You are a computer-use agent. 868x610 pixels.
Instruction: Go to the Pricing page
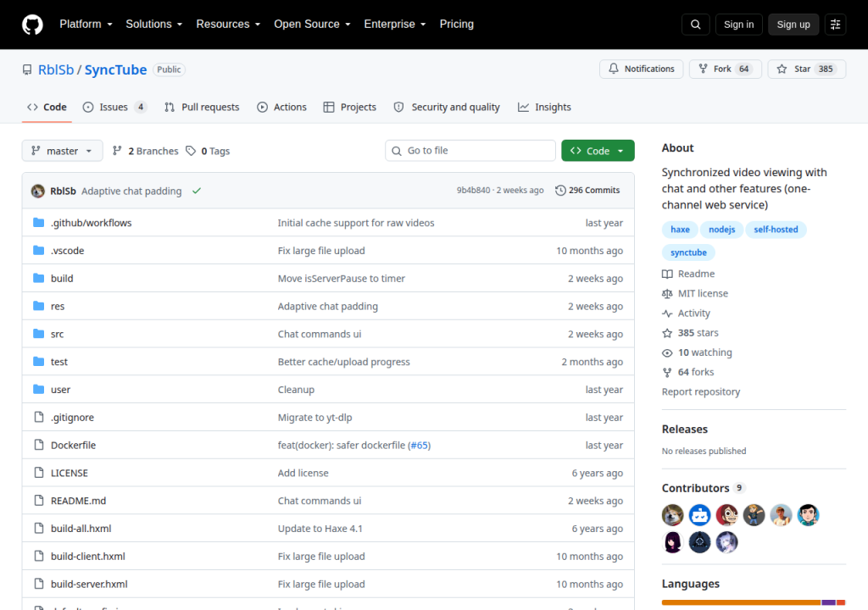[x=457, y=25]
